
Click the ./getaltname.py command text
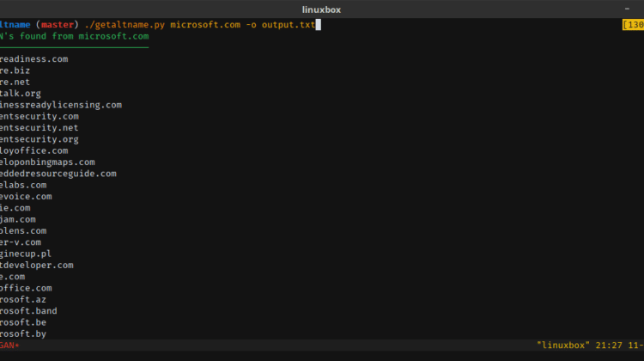coord(125,25)
